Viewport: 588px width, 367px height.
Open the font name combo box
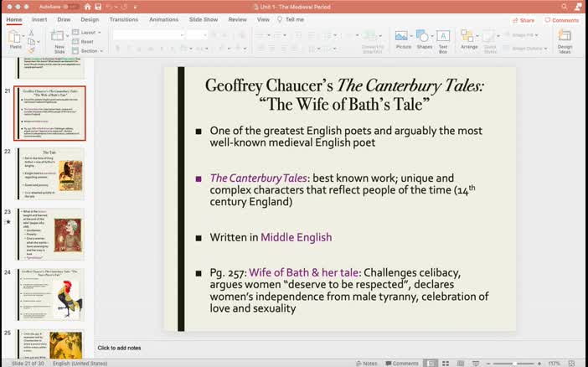[x=148, y=35]
